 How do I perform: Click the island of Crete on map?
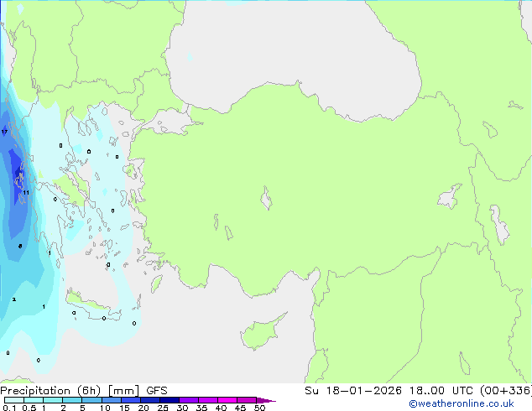[x=93, y=306]
